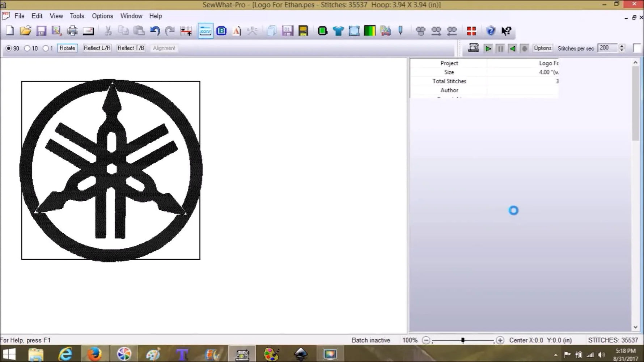Image resolution: width=644 pixels, height=362 pixels.
Task: Pause the stitch simulation
Action: tap(500, 48)
